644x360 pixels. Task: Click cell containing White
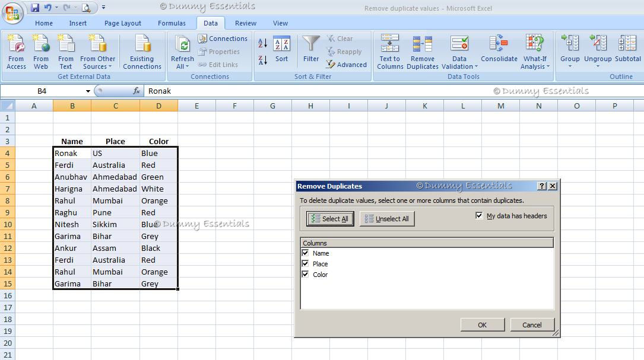pos(158,189)
